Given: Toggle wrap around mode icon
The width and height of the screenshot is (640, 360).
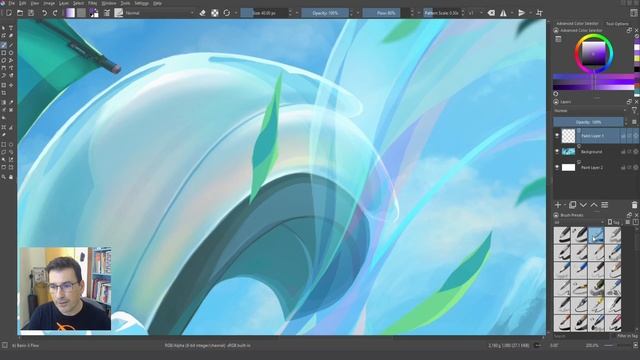Looking at the screenshot, I should click(539, 13).
